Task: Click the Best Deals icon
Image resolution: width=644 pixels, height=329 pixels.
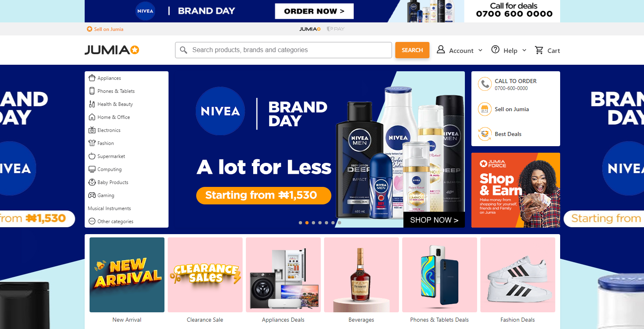Action: pyautogui.click(x=485, y=134)
